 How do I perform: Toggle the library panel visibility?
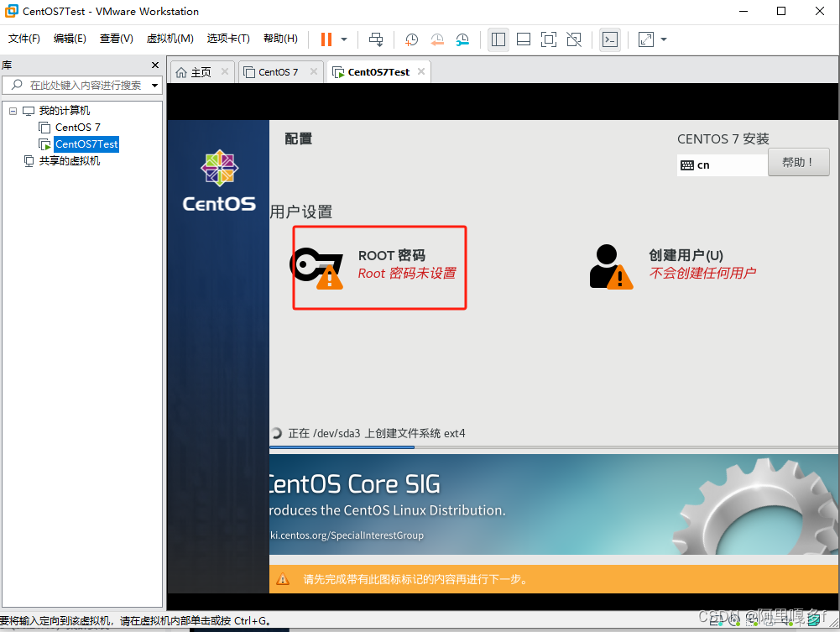[x=498, y=39]
